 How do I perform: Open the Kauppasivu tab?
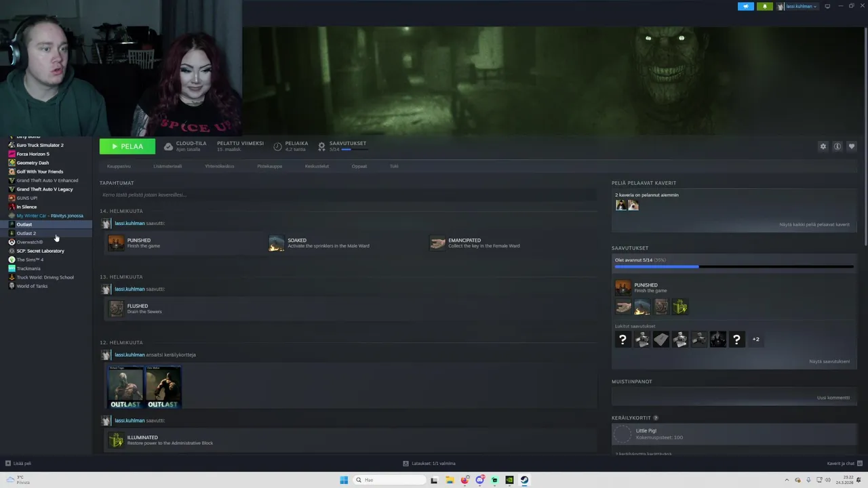click(119, 166)
